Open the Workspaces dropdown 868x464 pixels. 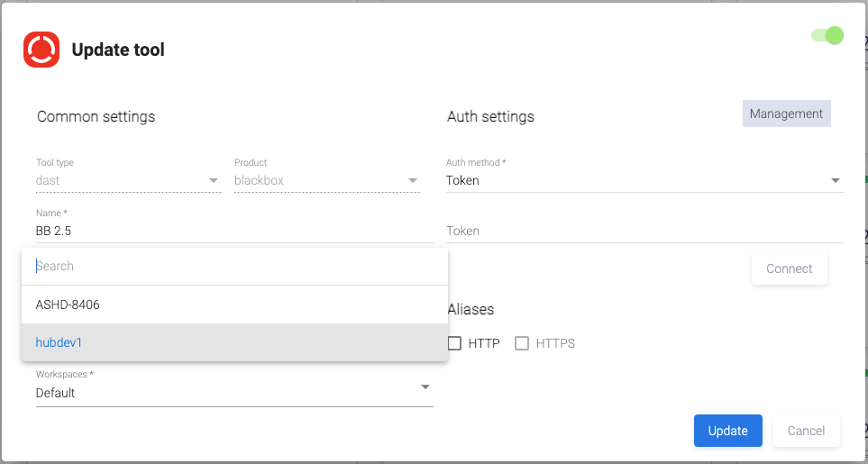coord(233,393)
